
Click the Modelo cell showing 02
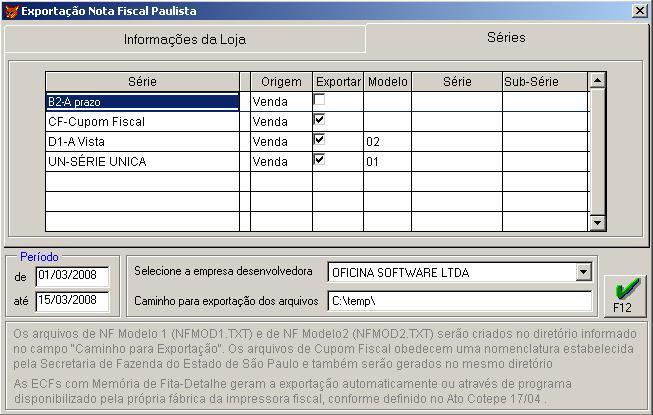(x=387, y=142)
